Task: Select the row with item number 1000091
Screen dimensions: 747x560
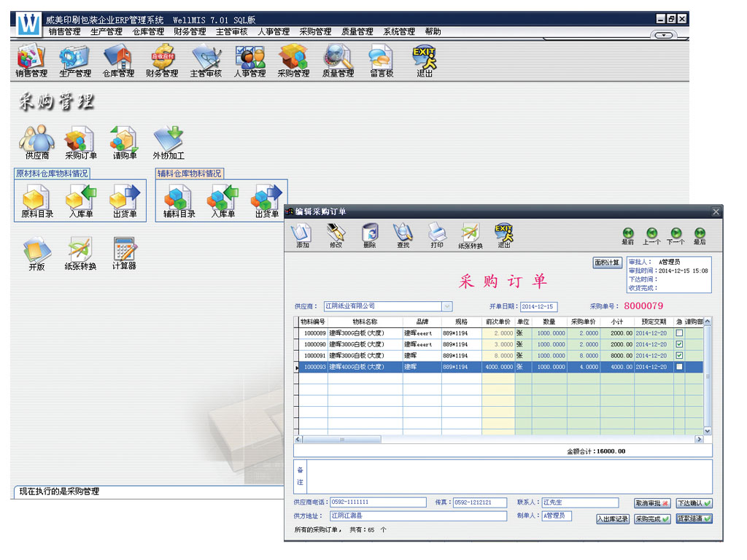Action: [x=499, y=355]
